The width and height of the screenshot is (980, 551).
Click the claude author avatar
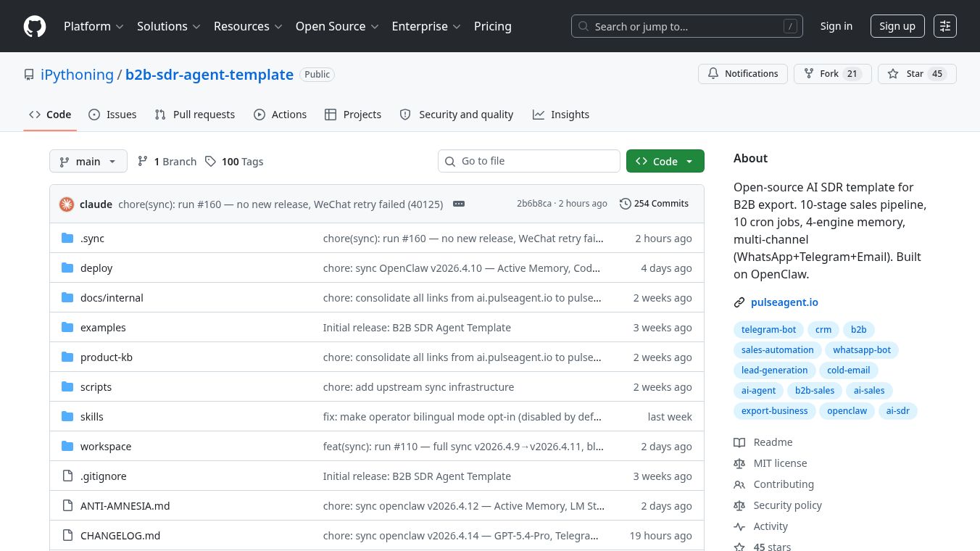tap(67, 204)
